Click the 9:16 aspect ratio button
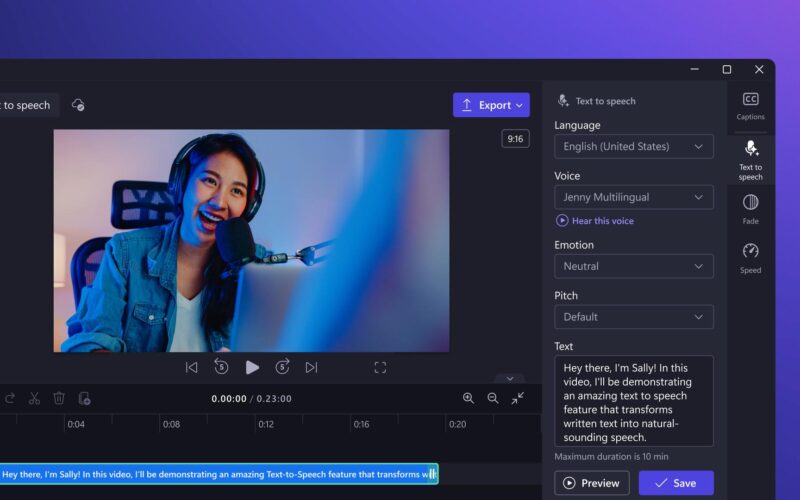The image size is (800, 500). point(515,139)
